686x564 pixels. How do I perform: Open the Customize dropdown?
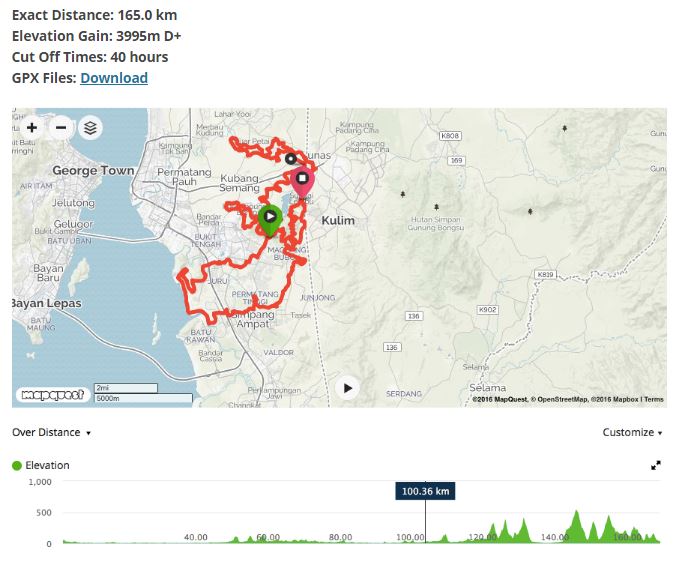pos(632,432)
